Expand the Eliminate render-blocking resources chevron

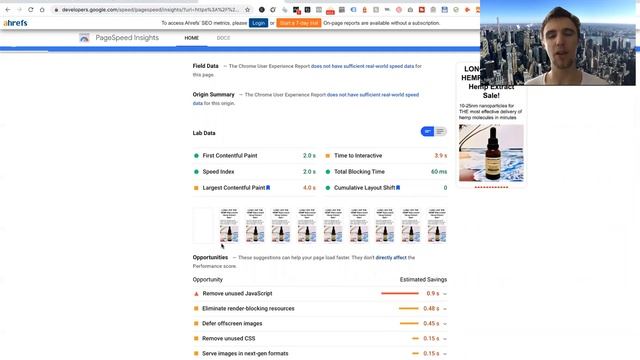click(x=445, y=309)
